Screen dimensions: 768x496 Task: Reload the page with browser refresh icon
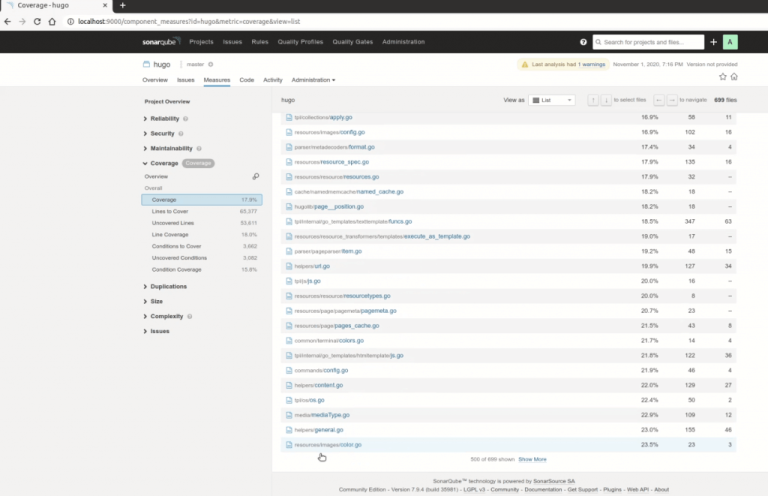pyautogui.click(x=50, y=21)
